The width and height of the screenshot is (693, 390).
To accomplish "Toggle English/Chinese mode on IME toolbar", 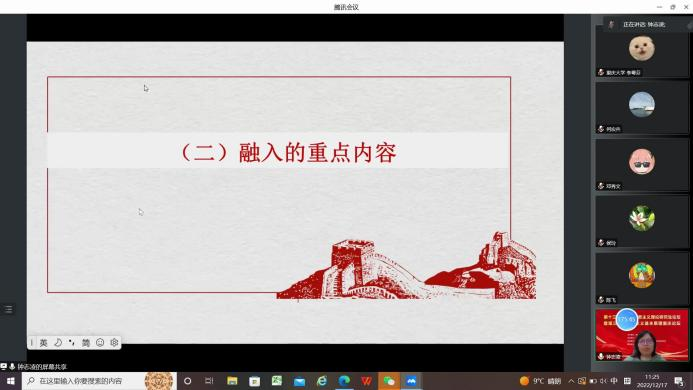I will 43,343.
